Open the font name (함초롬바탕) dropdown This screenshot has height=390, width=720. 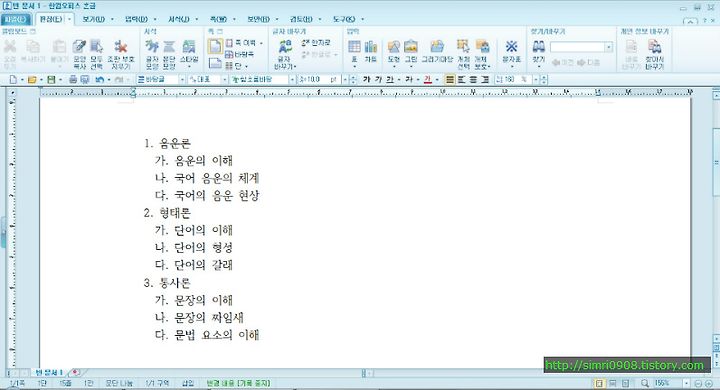pyautogui.click(x=292, y=79)
